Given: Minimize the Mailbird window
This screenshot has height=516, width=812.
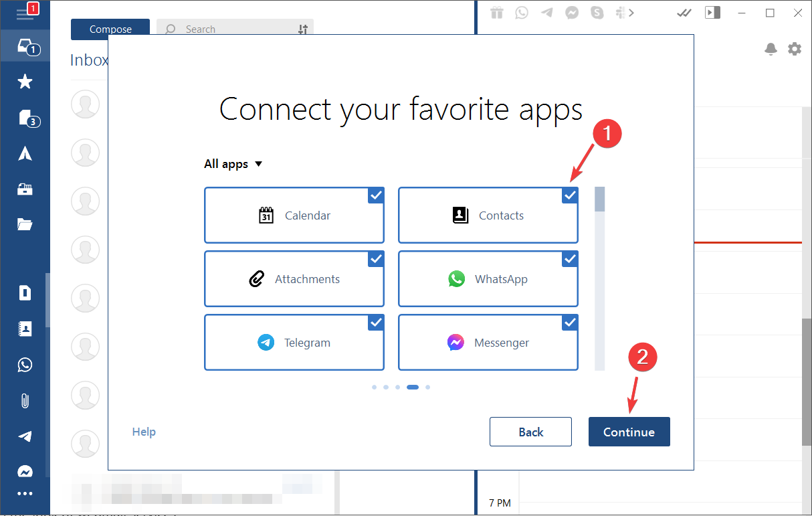Looking at the screenshot, I should [740, 12].
